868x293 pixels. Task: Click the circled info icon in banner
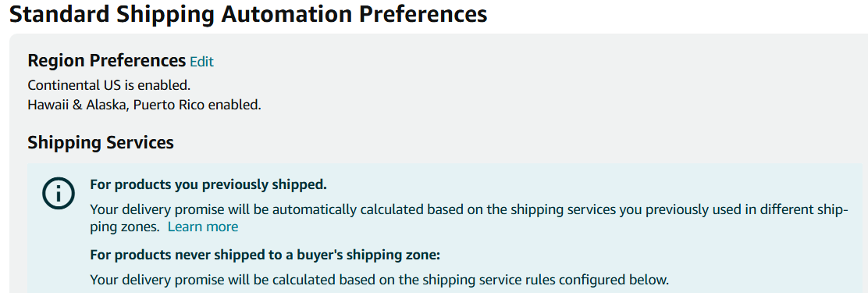(x=58, y=193)
